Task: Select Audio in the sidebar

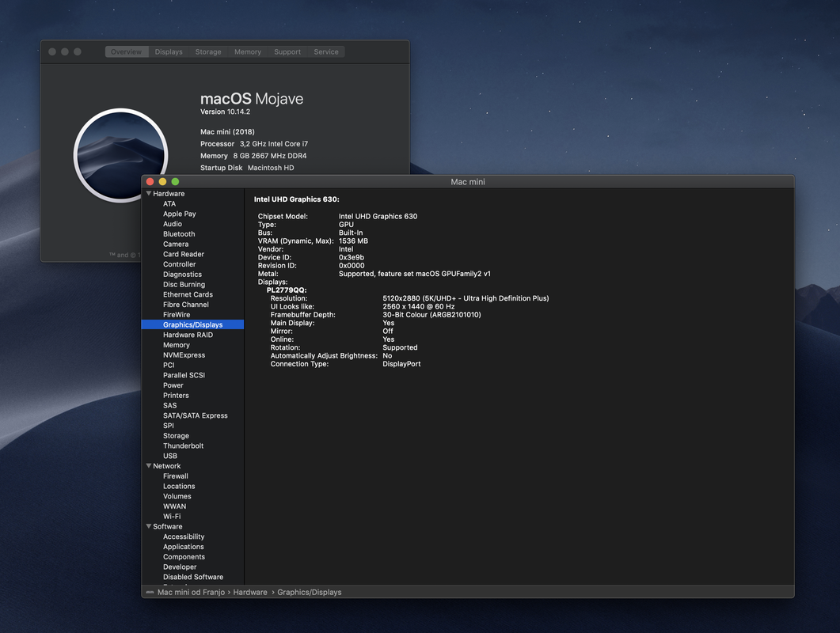Action: tap(173, 224)
